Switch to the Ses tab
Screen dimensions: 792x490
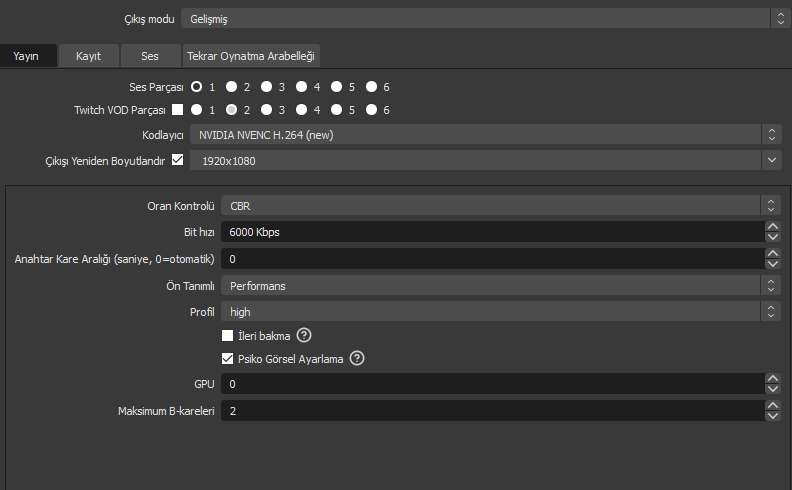click(150, 56)
